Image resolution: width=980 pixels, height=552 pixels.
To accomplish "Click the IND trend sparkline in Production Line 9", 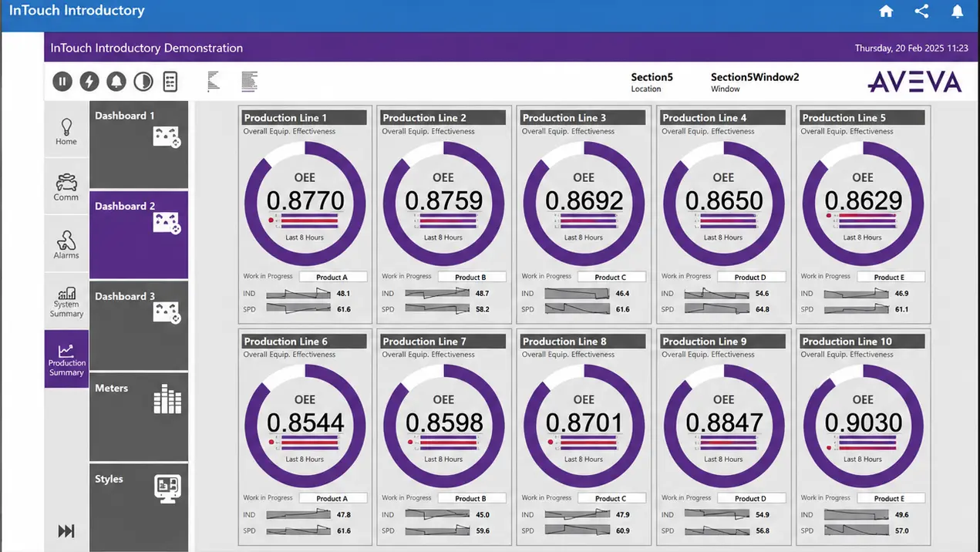I will point(716,515).
